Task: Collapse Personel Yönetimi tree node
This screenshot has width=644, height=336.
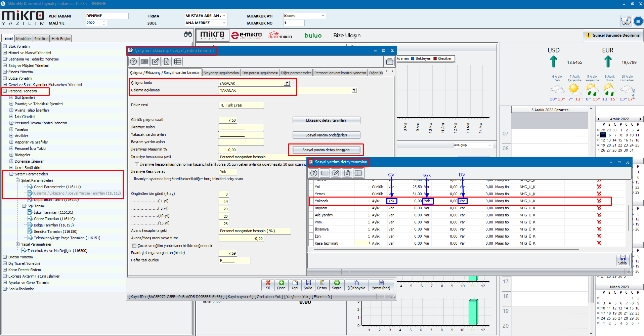Action: click(5, 91)
